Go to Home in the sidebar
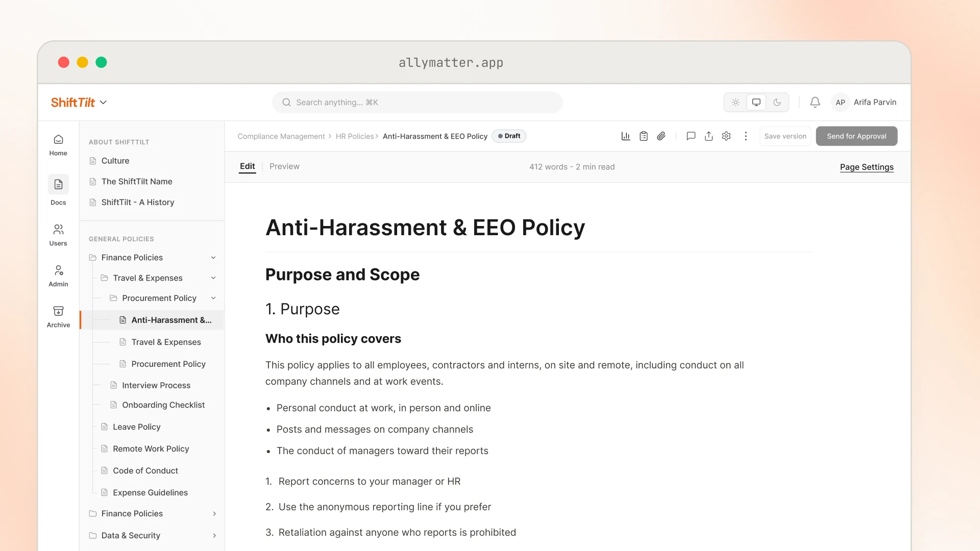This screenshot has height=551, width=980. coord(58,145)
